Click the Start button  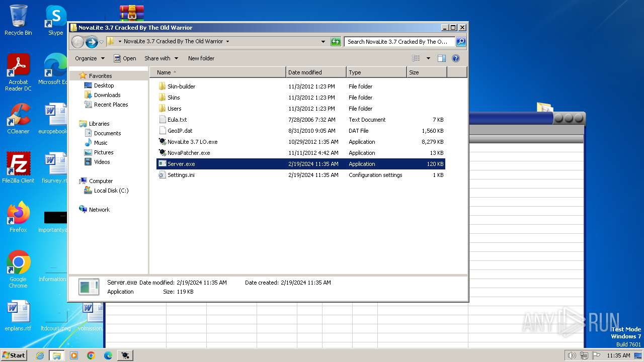pyautogui.click(x=14, y=355)
